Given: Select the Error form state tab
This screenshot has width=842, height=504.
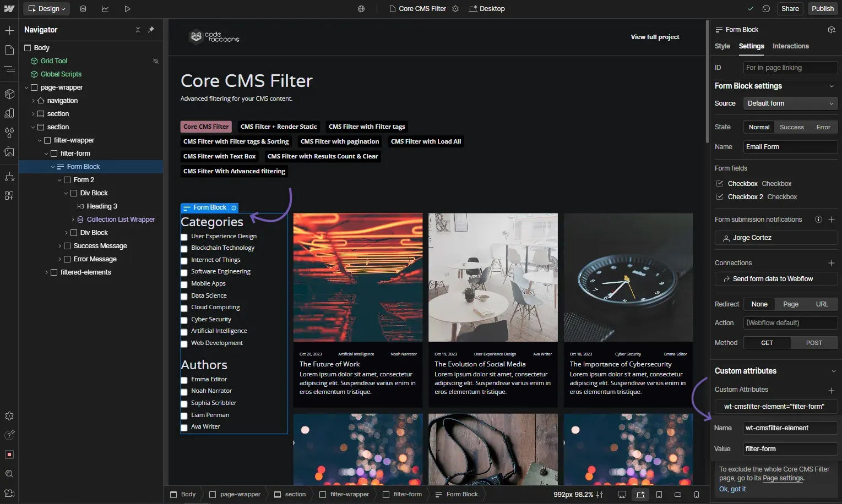Looking at the screenshot, I should [823, 127].
